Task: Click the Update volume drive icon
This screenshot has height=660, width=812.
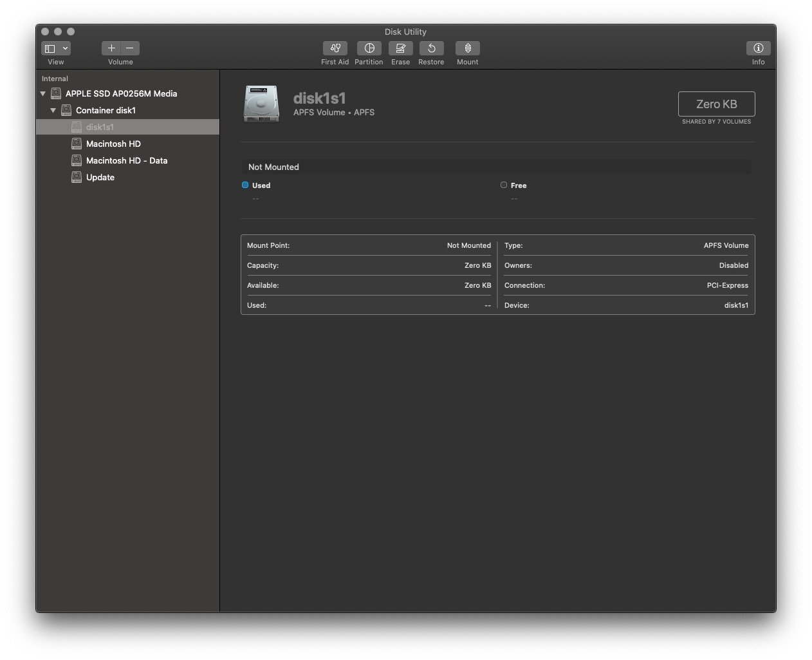Action: tap(77, 177)
